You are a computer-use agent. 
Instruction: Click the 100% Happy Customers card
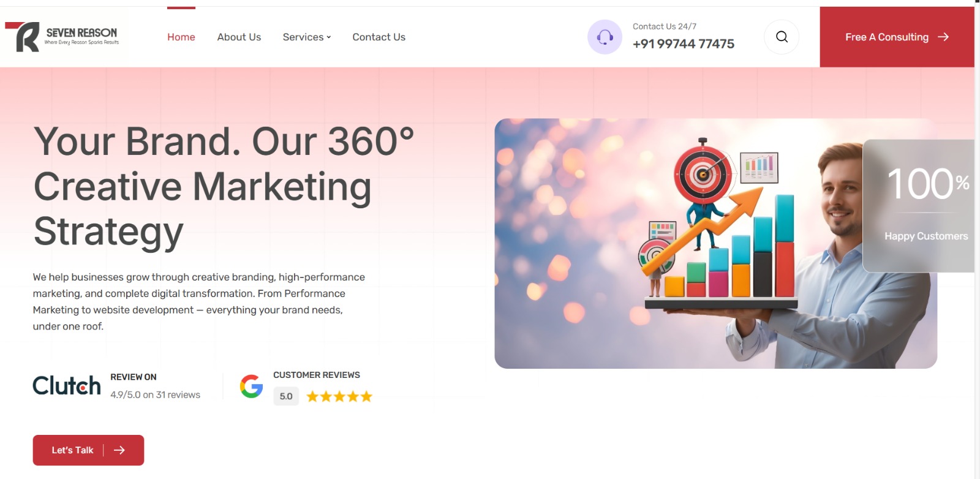click(919, 206)
